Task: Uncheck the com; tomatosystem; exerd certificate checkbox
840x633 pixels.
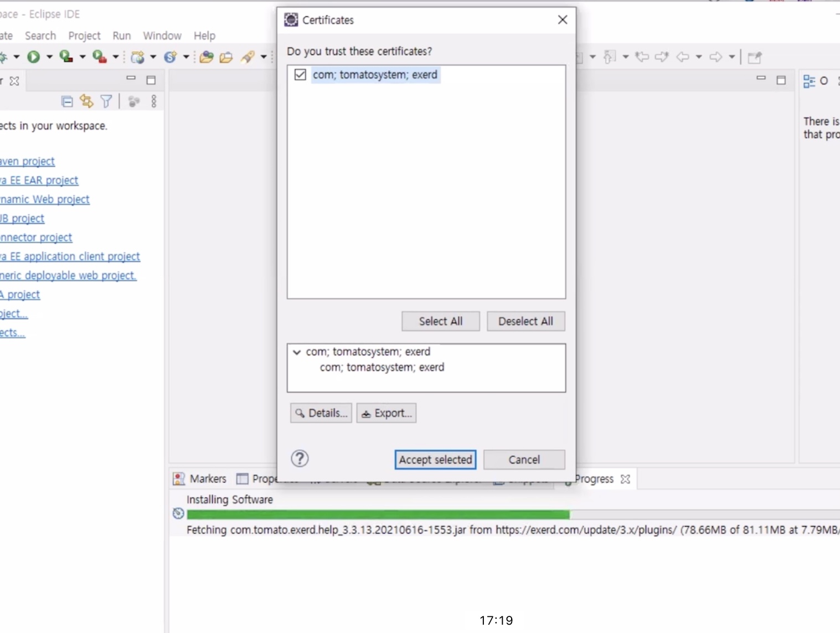Action: pos(300,74)
